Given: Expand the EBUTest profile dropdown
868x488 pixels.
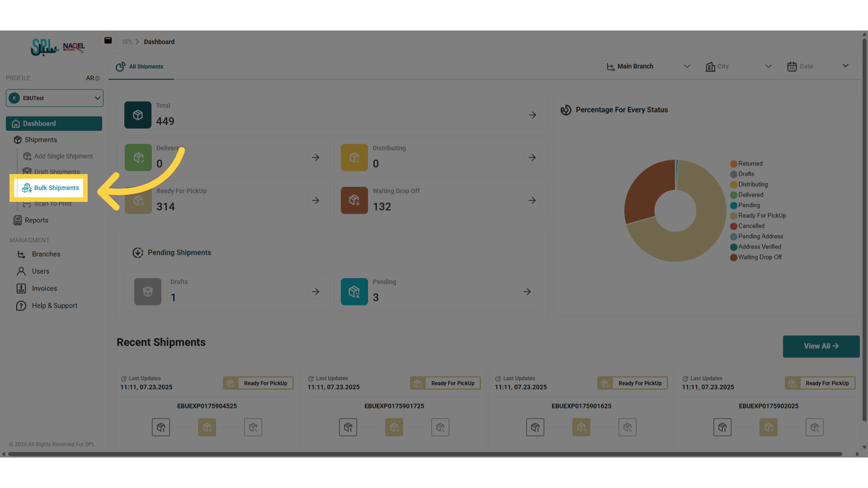Looking at the screenshot, I should click(x=55, y=98).
